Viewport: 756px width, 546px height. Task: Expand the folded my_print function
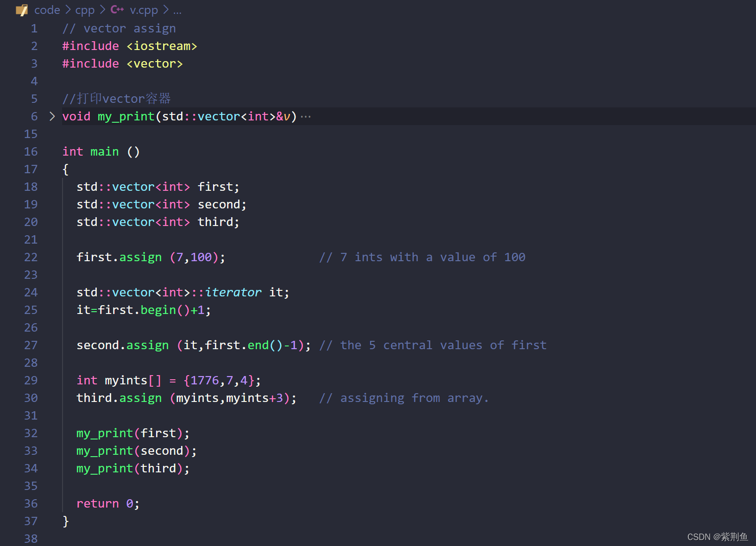(52, 116)
